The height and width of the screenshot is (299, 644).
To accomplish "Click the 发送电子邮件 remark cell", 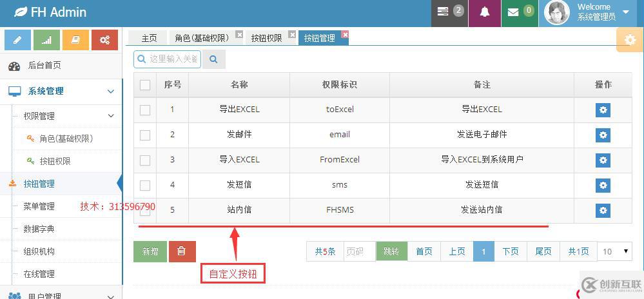I will (x=482, y=135).
